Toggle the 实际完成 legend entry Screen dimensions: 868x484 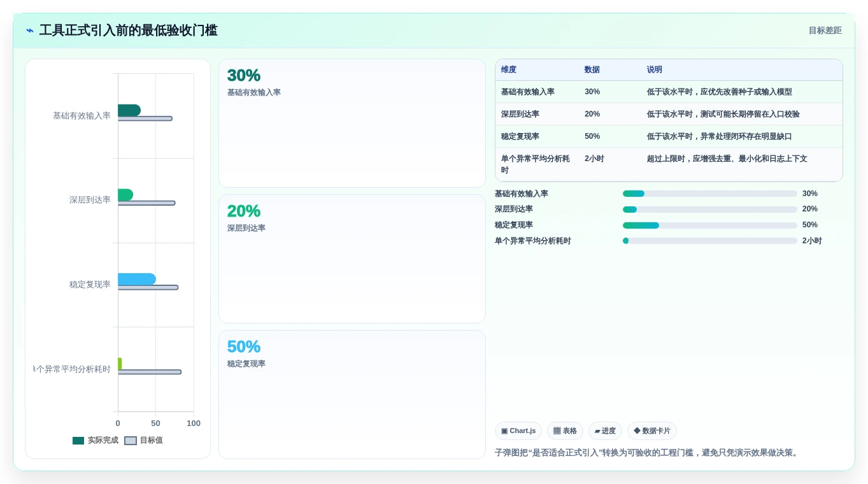click(96, 440)
